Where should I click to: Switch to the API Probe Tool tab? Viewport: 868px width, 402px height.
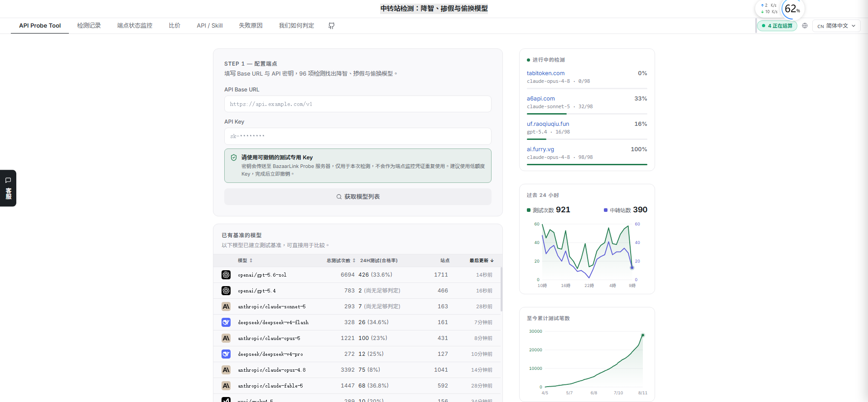click(x=40, y=26)
